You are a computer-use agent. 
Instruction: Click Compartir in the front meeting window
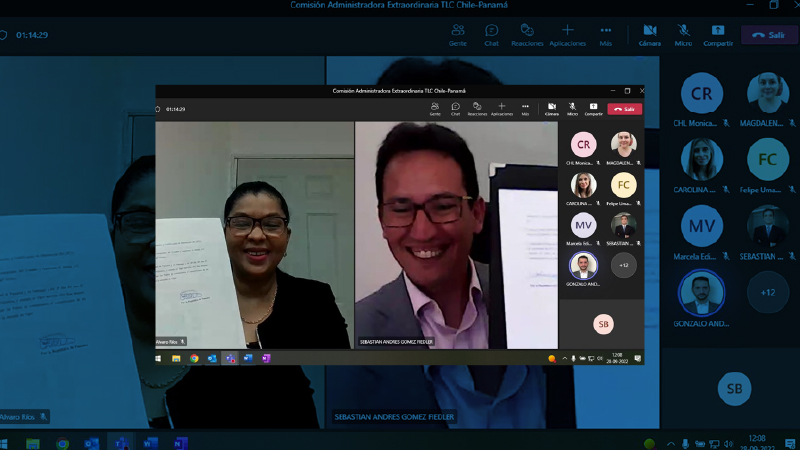pyautogui.click(x=593, y=109)
